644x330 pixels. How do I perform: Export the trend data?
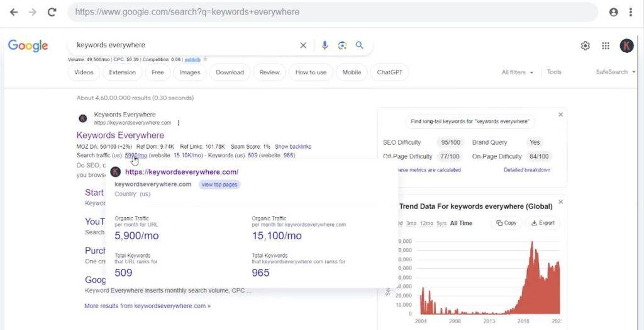543,223
